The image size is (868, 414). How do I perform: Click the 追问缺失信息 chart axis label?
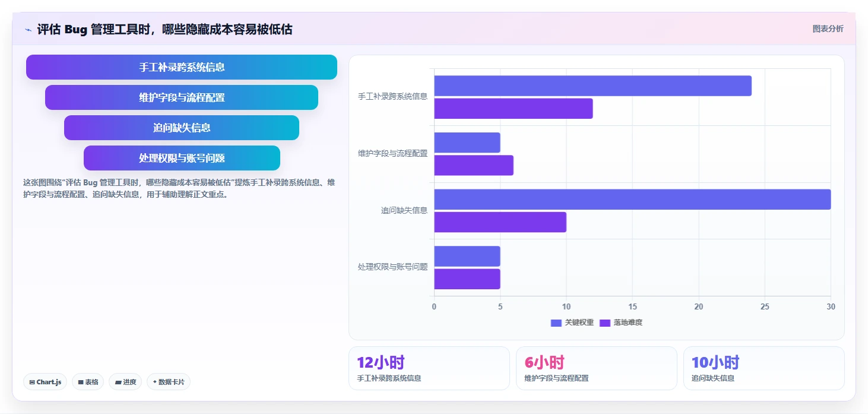tap(404, 210)
